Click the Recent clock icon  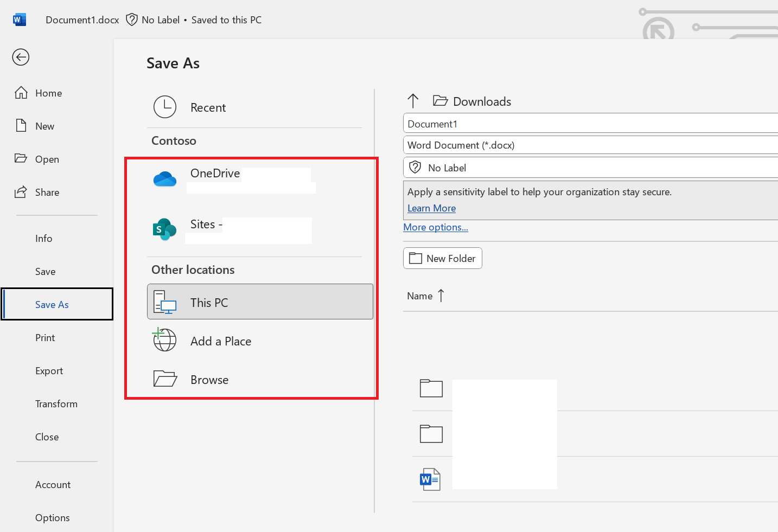[x=165, y=107]
